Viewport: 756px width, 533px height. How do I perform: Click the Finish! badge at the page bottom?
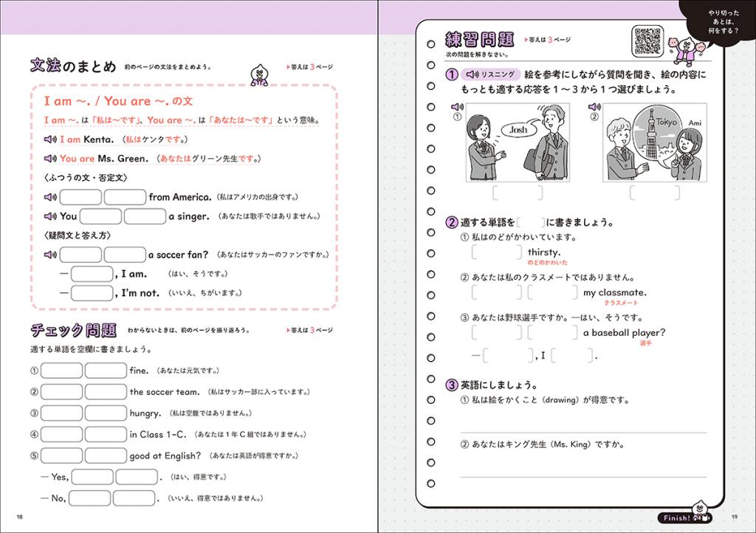(684, 518)
